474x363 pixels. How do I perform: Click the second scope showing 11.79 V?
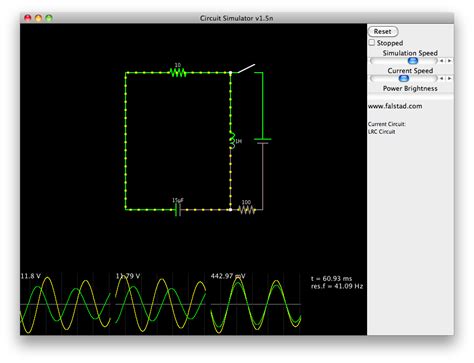click(160, 303)
